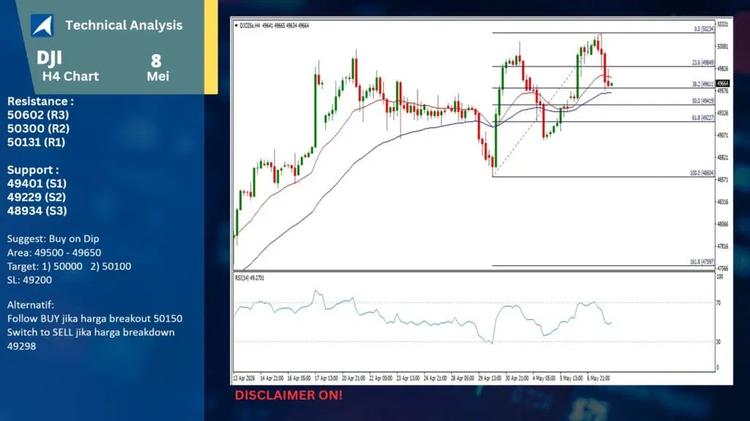
Task: Click the date number 8
Action: pos(156,61)
